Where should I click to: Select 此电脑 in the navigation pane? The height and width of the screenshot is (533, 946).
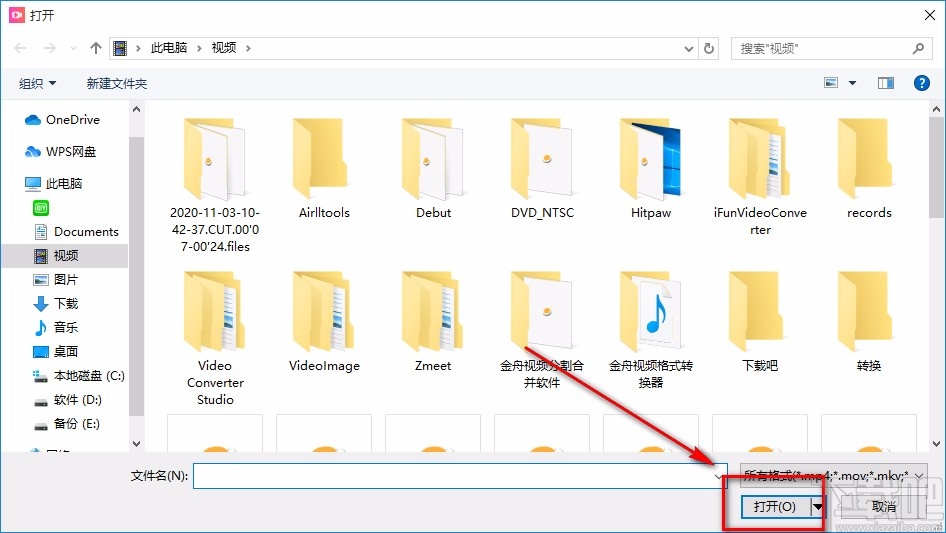(56, 184)
